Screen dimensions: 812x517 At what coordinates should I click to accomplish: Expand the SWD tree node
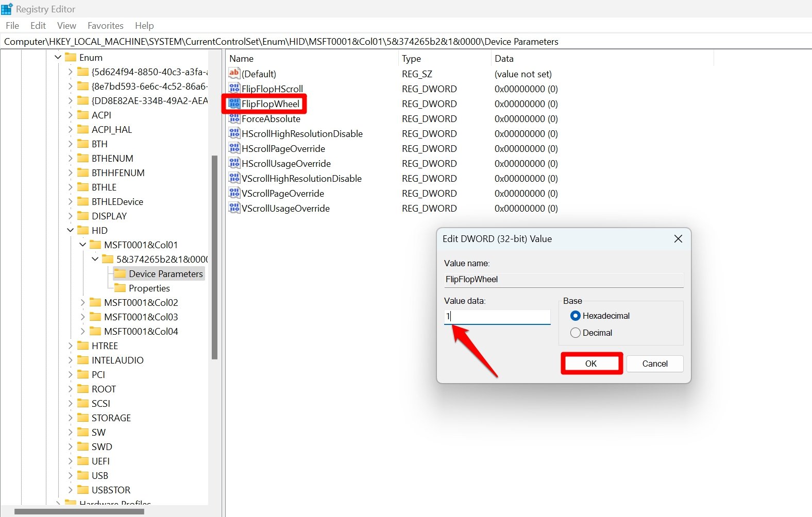pyautogui.click(x=71, y=446)
